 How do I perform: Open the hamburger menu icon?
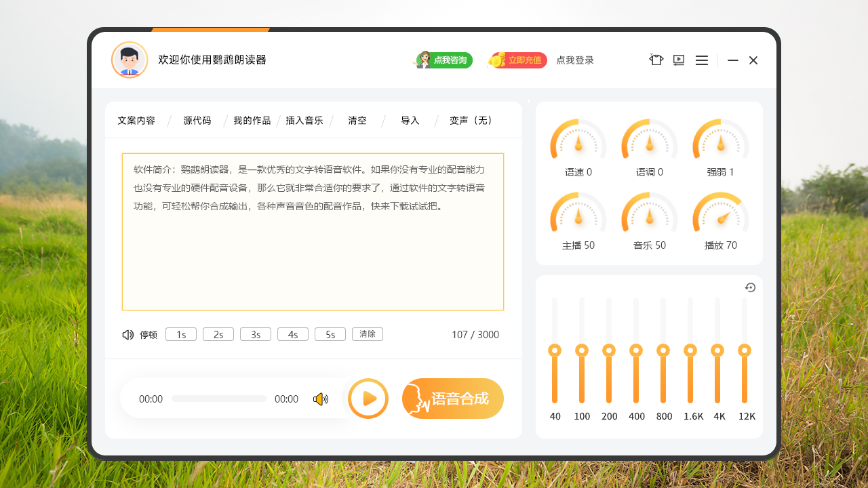pyautogui.click(x=702, y=60)
